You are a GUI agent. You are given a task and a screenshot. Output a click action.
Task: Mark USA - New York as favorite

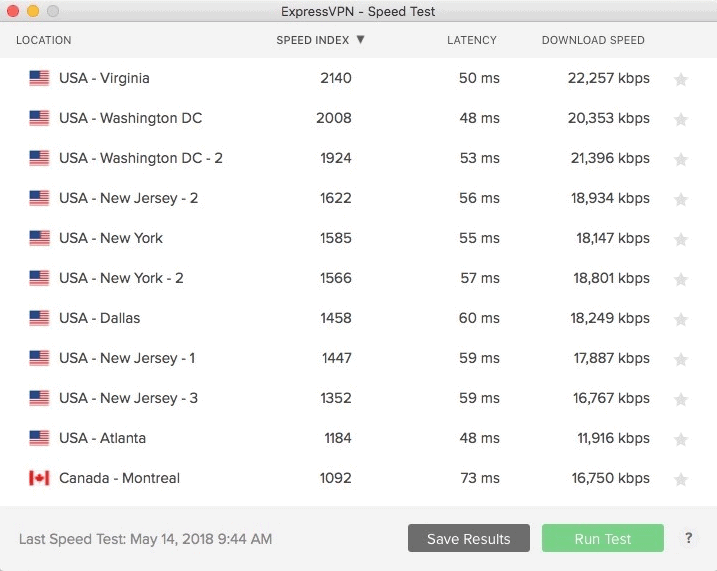pos(681,240)
